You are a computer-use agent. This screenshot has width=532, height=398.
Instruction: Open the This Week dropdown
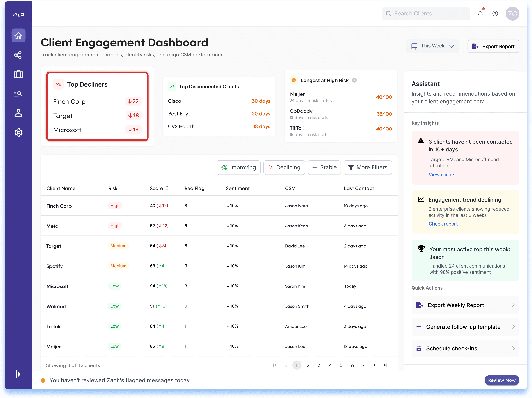click(432, 46)
